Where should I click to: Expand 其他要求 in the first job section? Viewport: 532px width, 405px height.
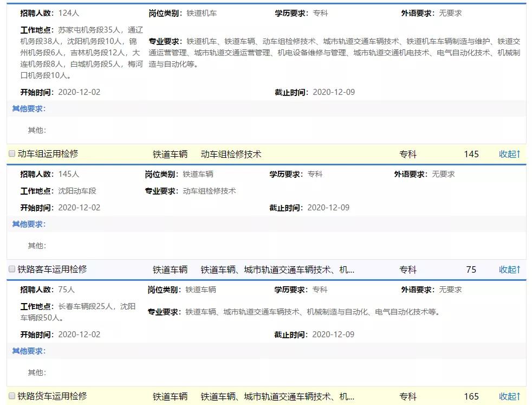(x=22, y=108)
